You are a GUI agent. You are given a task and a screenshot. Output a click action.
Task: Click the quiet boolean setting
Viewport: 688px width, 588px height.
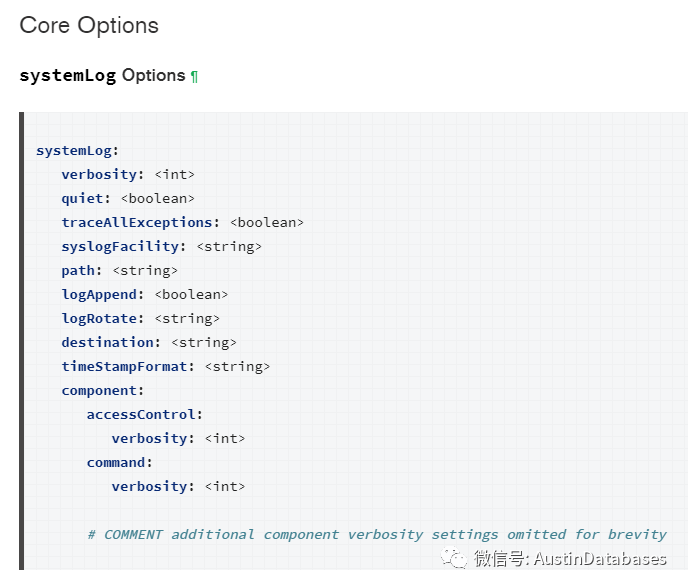coord(128,198)
